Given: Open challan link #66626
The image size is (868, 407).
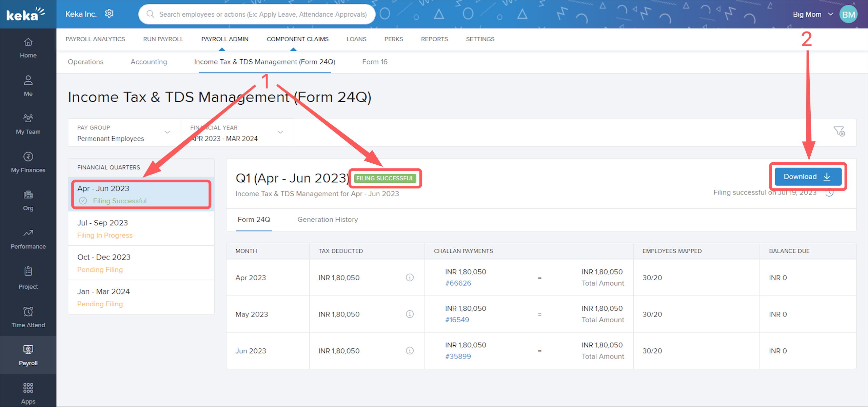Looking at the screenshot, I should click(458, 283).
